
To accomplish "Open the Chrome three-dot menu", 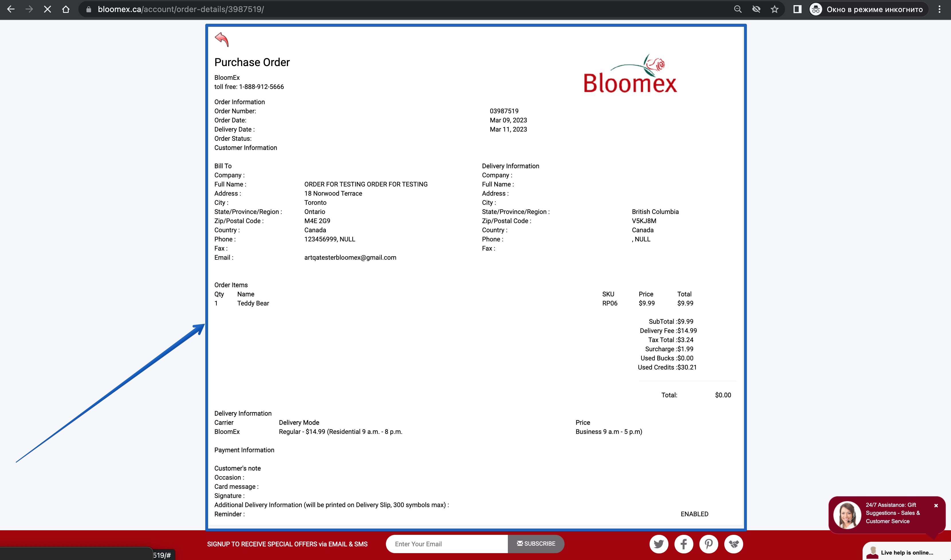I will [939, 9].
